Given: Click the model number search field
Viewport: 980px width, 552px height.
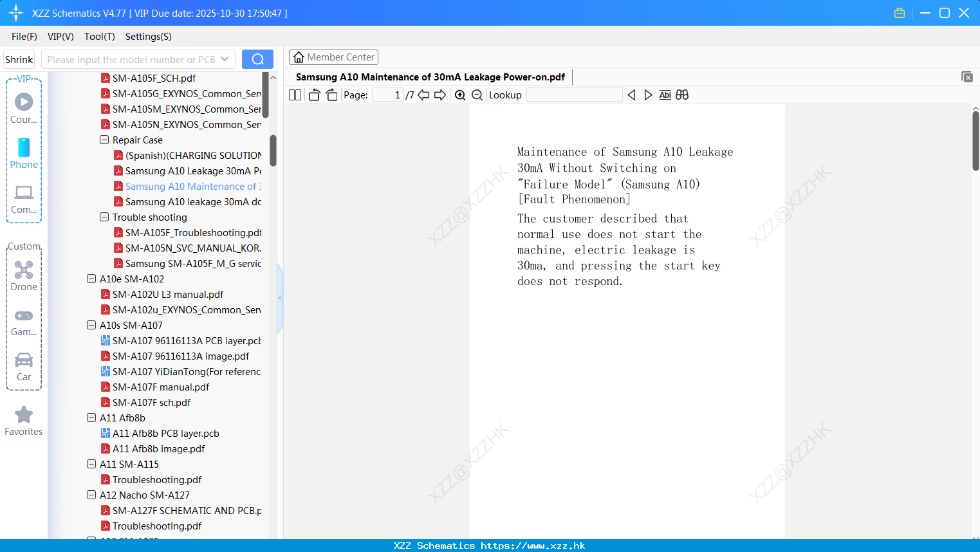Looking at the screenshot, I should pyautogui.click(x=131, y=59).
